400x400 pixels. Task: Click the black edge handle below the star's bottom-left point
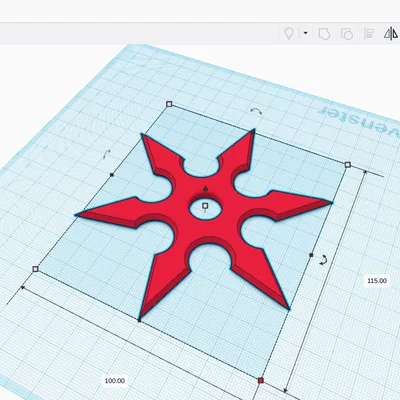(139, 320)
